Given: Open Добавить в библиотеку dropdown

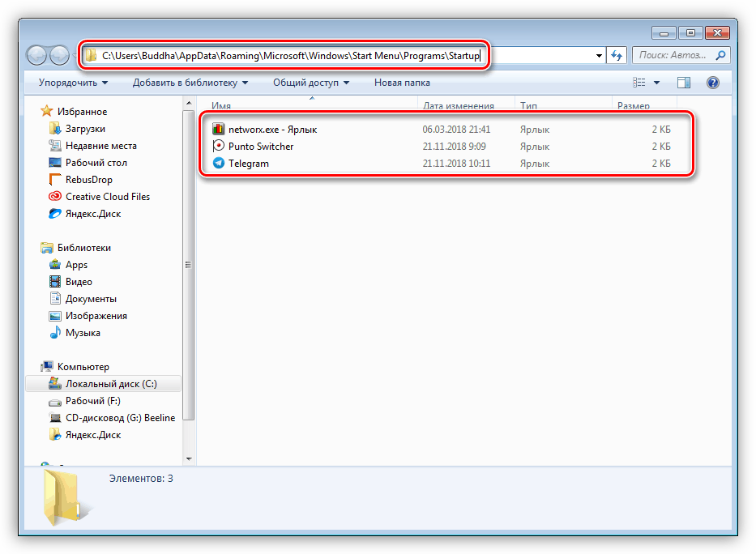Looking at the screenshot, I should (190, 83).
